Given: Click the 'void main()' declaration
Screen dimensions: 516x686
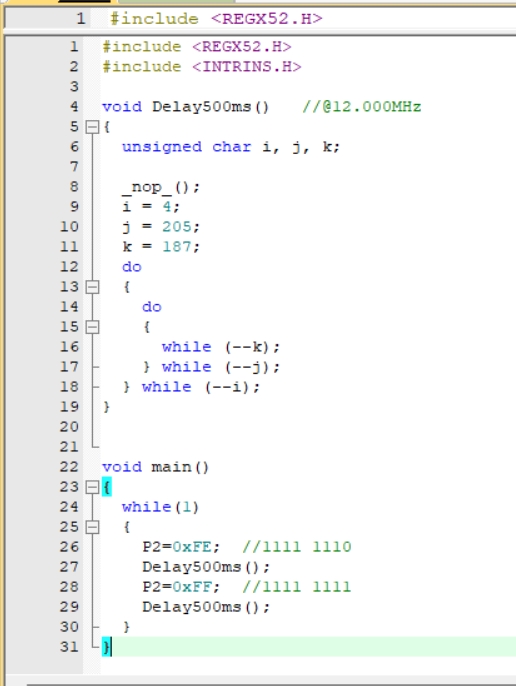Looking at the screenshot, I should tap(155, 467).
